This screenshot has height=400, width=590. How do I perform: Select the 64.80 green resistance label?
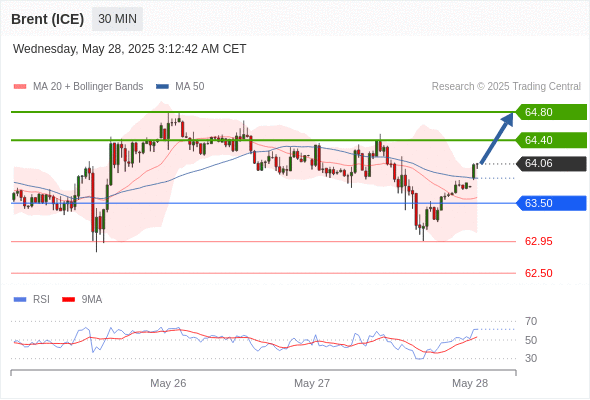click(551, 112)
